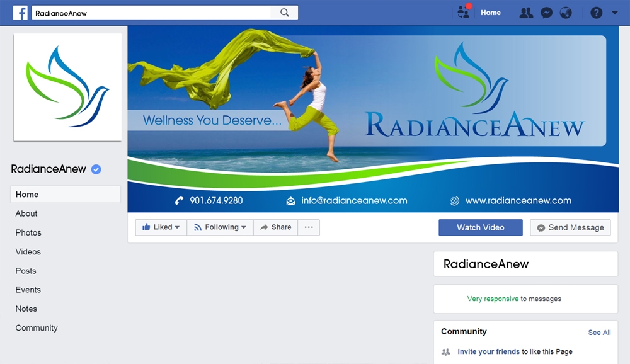Click the search magnifier icon

pyautogui.click(x=285, y=13)
